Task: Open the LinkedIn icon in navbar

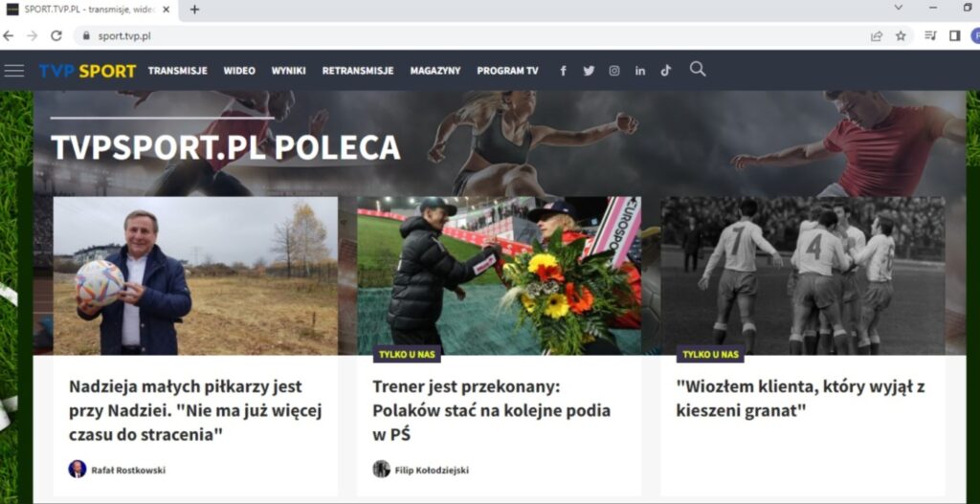Action: click(640, 71)
